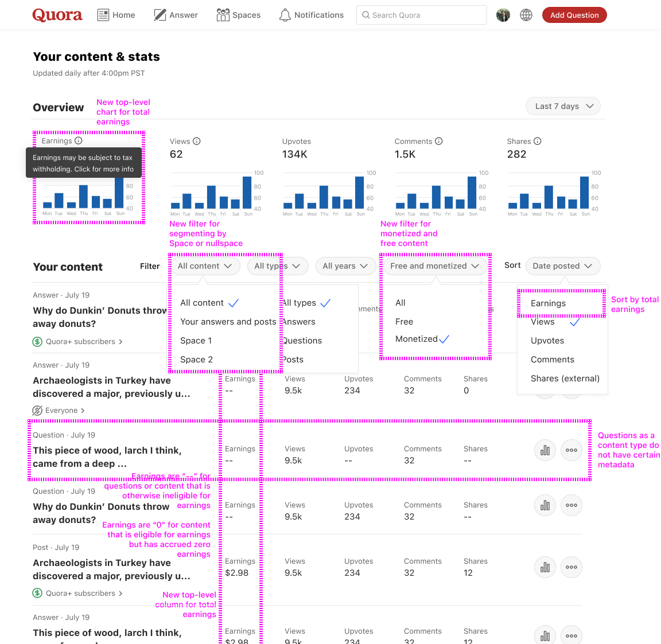Click the Add Question button
The height and width of the screenshot is (644, 661).
574,15
